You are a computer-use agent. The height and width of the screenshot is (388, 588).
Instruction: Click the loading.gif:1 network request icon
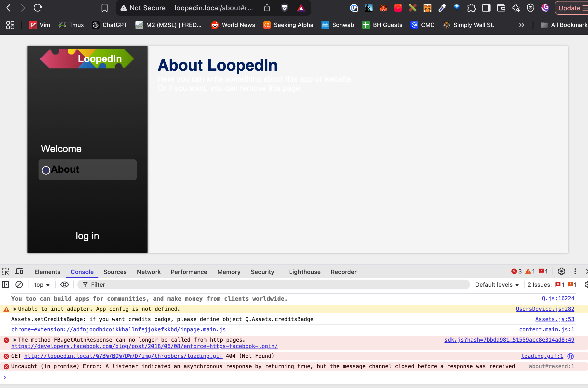point(570,356)
